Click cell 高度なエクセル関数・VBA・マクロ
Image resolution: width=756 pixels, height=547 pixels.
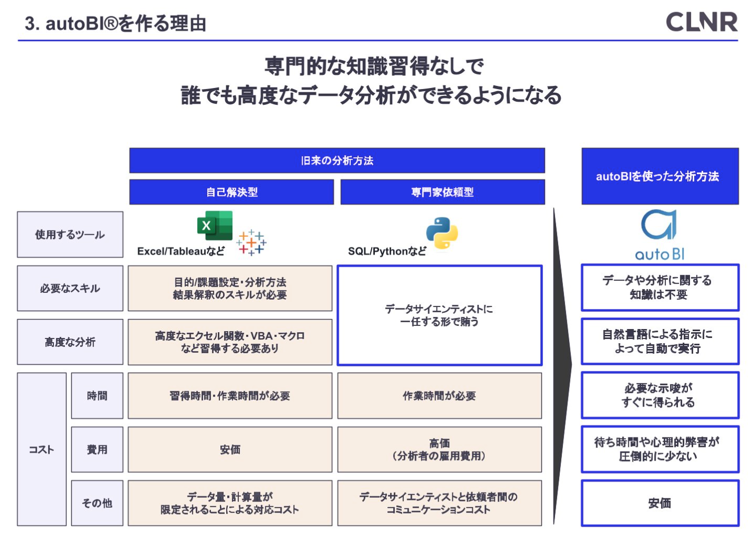tap(230, 342)
